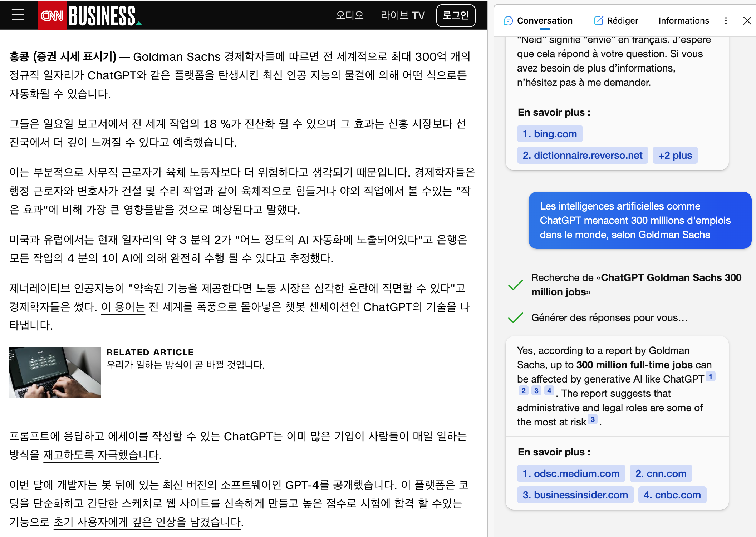Open related article '우리가 일하는 방식이 곧 바뀔 것입니다'
The image size is (756, 537).
coord(186,365)
